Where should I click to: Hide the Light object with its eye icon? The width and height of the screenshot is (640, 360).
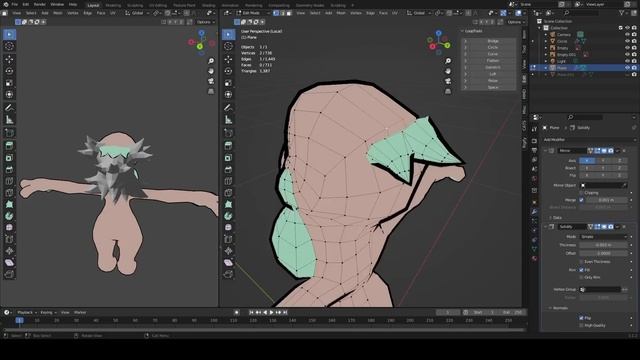click(x=627, y=61)
